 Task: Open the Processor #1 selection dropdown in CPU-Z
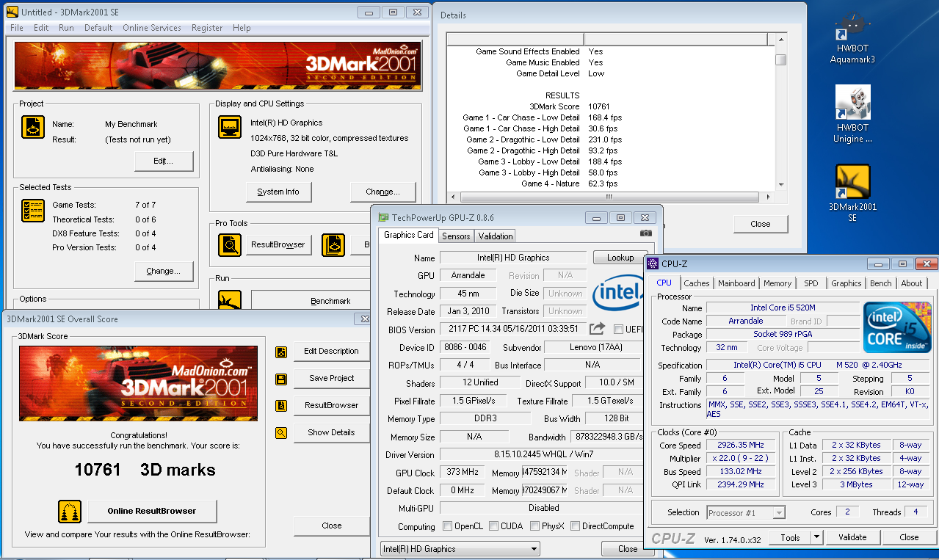[746, 512]
